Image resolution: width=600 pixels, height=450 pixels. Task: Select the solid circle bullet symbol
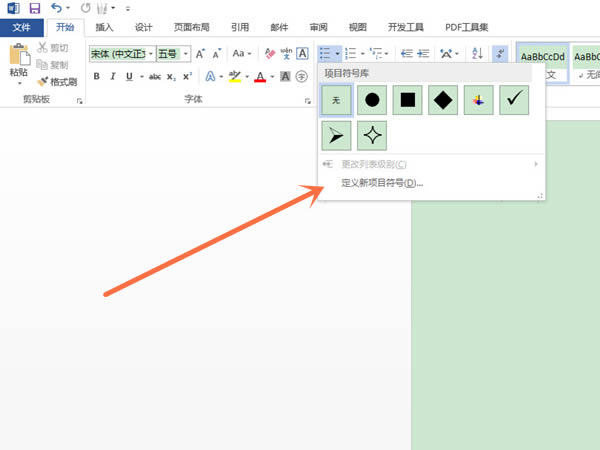click(372, 100)
